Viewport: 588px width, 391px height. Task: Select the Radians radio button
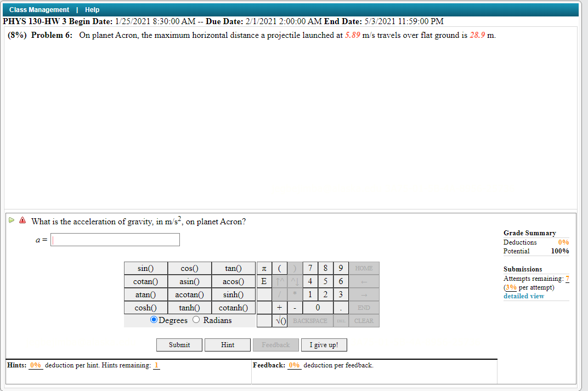pyautogui.click(x=196, y=320)
